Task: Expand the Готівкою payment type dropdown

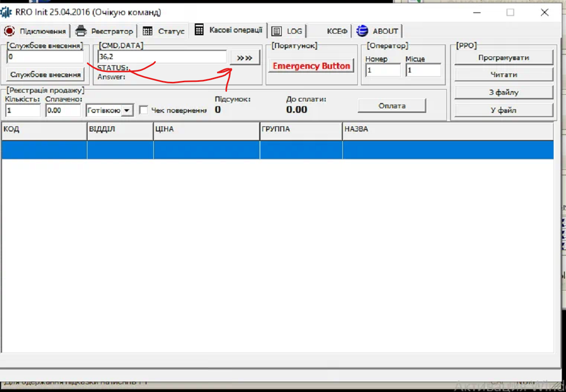Action: tap(127, 110)
